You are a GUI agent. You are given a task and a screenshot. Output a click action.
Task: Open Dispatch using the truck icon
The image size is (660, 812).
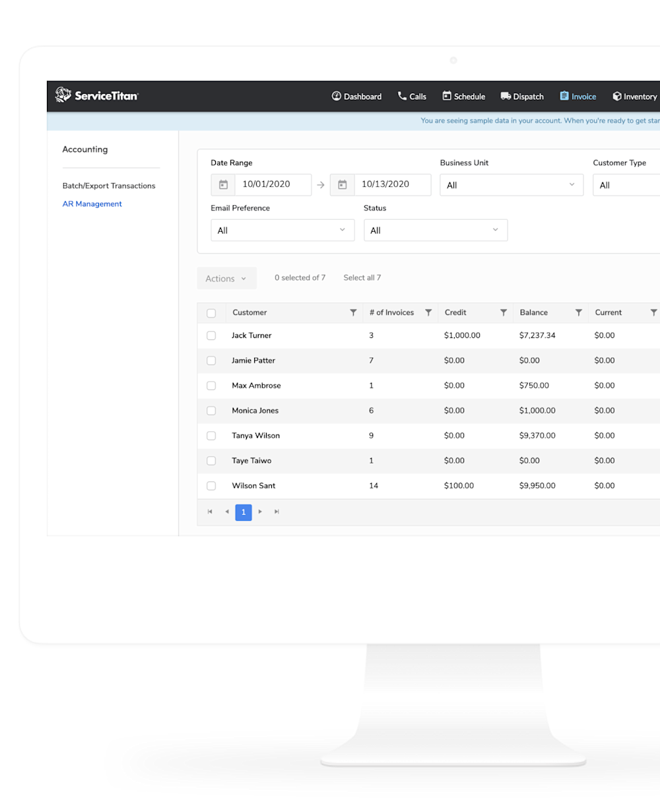coord(504,96)
